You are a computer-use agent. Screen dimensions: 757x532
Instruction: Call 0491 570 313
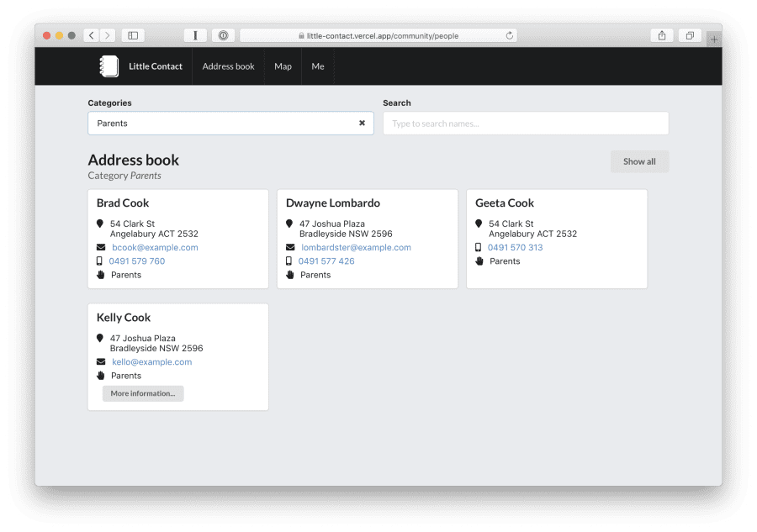point(515,247)
